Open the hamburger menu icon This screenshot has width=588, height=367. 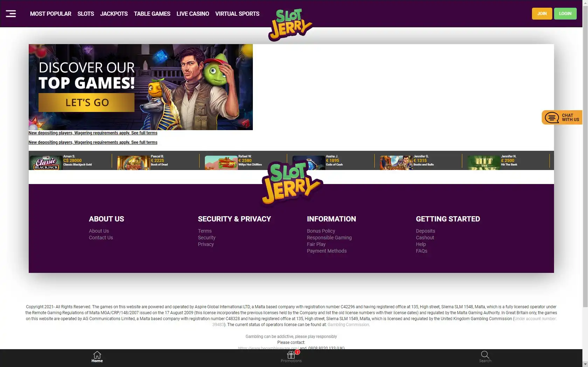tap(11, 14)
